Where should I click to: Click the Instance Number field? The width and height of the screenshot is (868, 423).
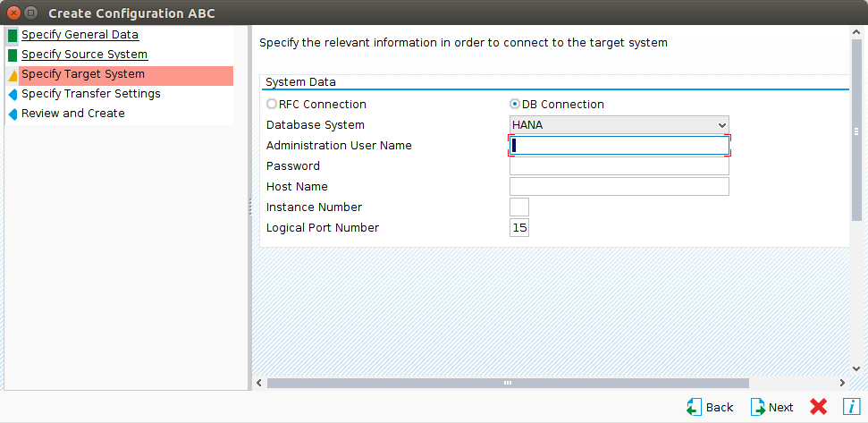(x=519, y=207)
